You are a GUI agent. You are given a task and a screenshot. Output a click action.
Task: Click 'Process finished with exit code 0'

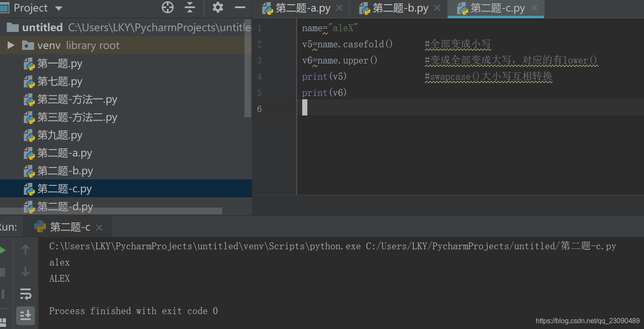[x=134, y=311]
